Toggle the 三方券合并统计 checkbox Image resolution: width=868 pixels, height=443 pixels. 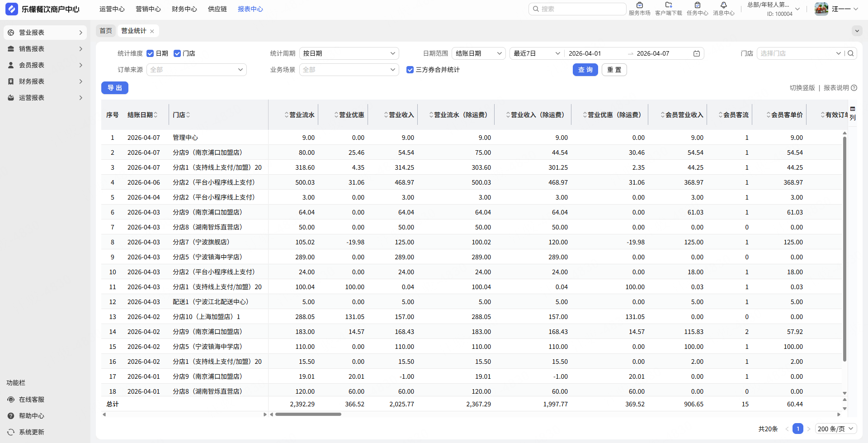pyautogui.click(x=410, y=70)
